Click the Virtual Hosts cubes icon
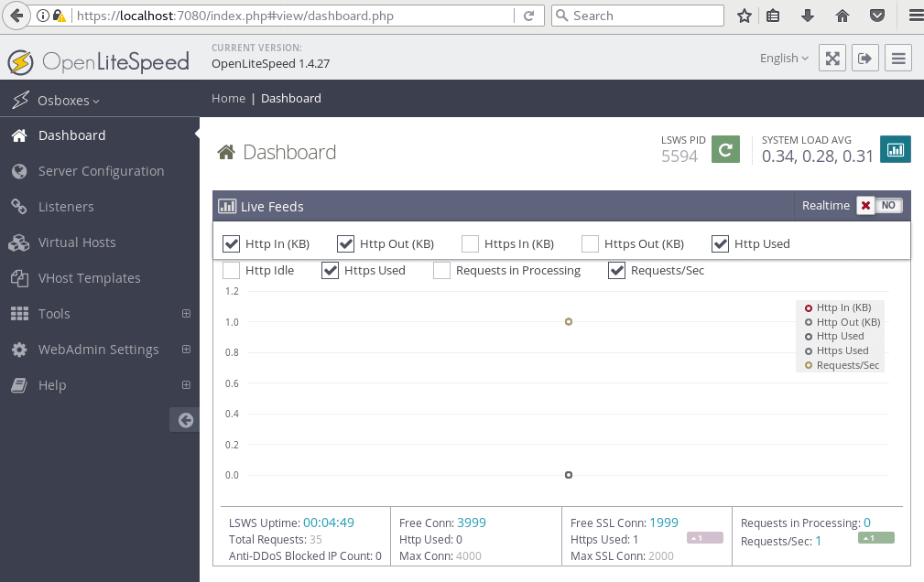This screenshot has height=582, width=924. 19,242
